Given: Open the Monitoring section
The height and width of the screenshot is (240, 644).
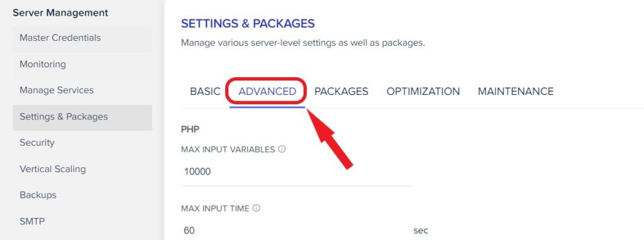Looking at the screenshot, I should tap(82, 64).
